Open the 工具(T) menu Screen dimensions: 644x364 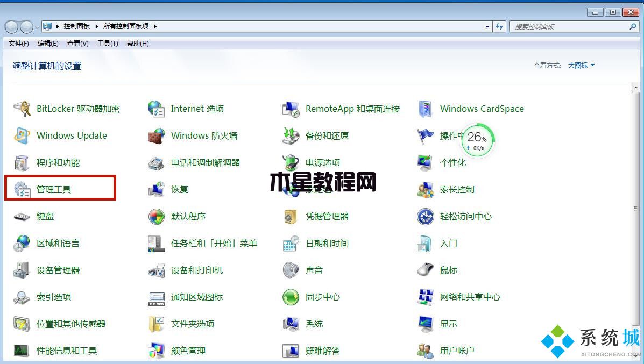[x=108, y=44]
